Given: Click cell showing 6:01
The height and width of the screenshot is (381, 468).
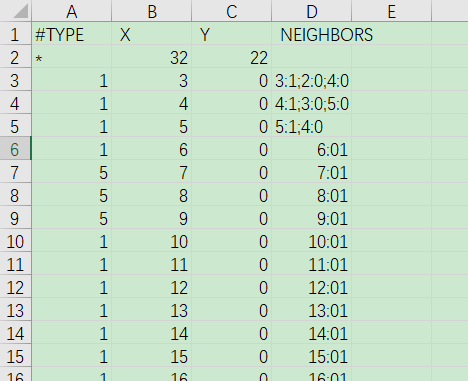Looking at the screenshot, I should click(x=311, y=149).
